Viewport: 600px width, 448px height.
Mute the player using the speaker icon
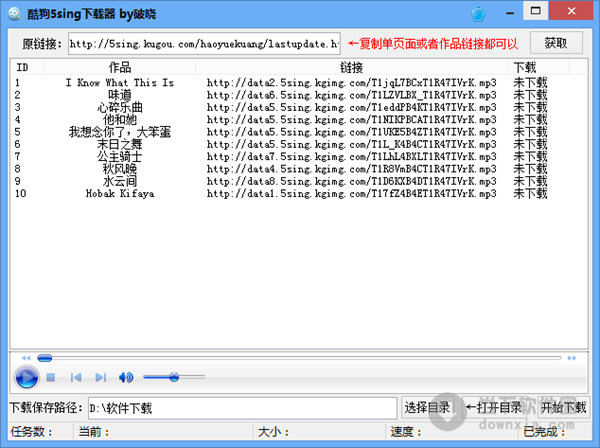(x=126, y=378)
